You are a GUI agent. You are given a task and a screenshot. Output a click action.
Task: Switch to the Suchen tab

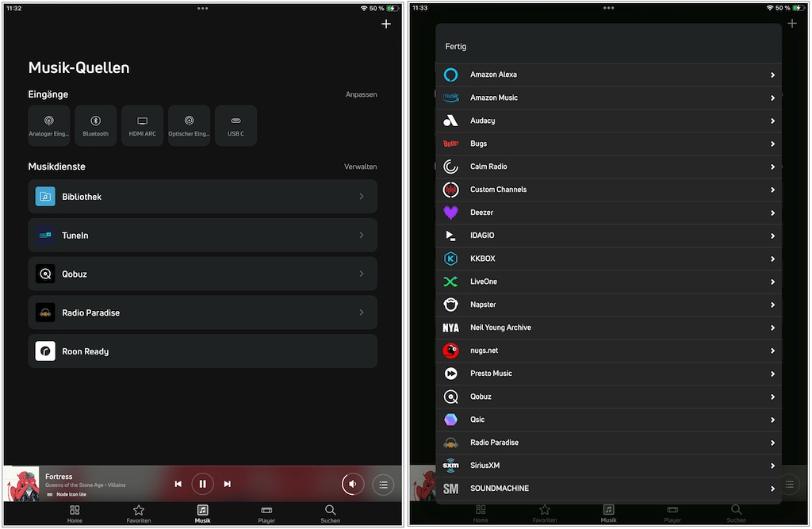[x=331, y=514]
